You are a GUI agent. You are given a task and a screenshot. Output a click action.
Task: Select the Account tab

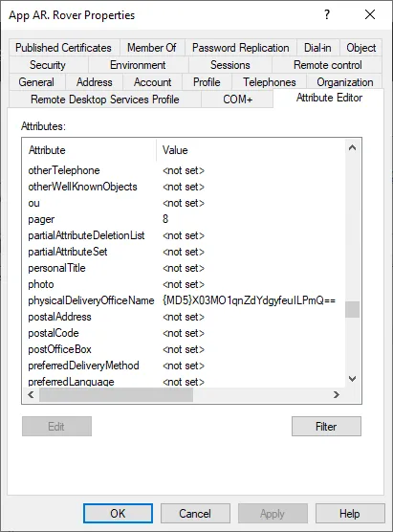pos(153,82)
